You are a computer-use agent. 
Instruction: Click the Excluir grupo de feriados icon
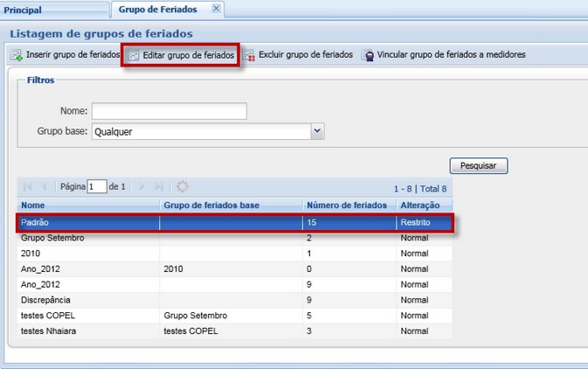tap(249, 55)
